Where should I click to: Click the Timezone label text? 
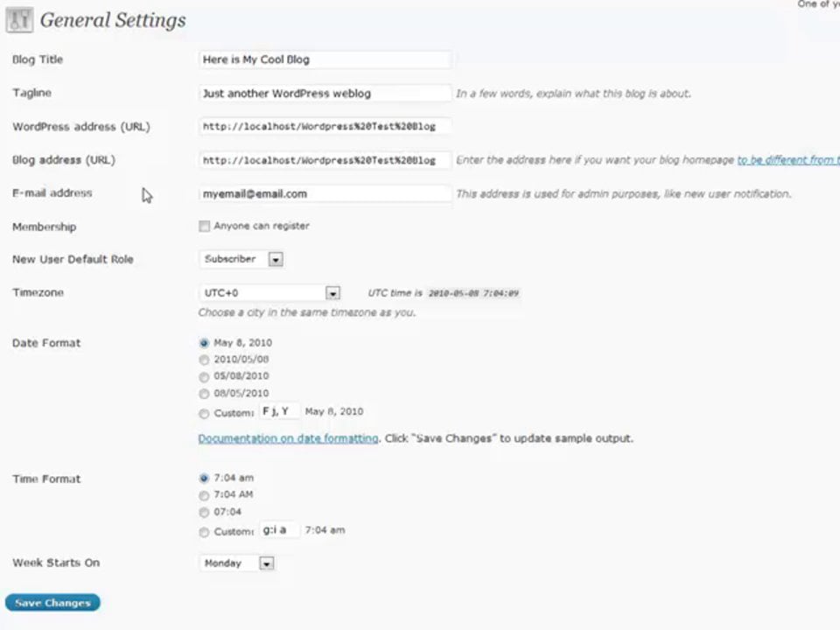(38, 292)
